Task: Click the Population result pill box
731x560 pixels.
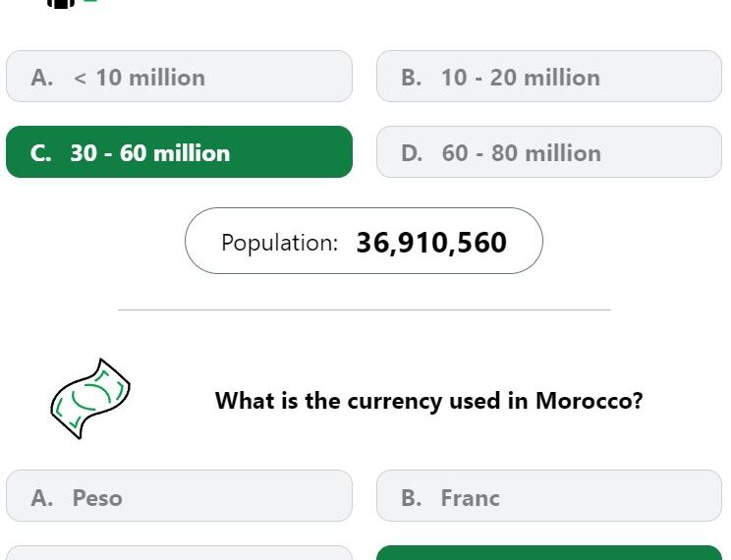Action: coord(365,241)
